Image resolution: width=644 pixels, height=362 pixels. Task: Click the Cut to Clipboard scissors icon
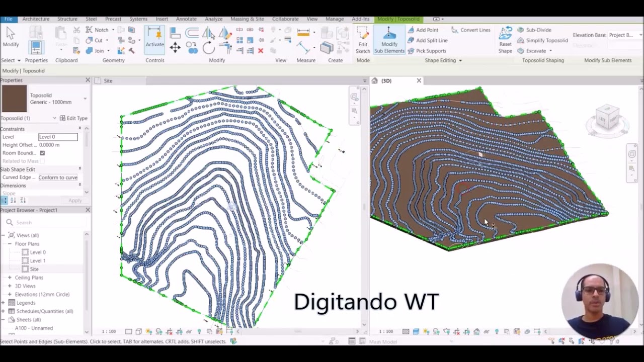76,30
